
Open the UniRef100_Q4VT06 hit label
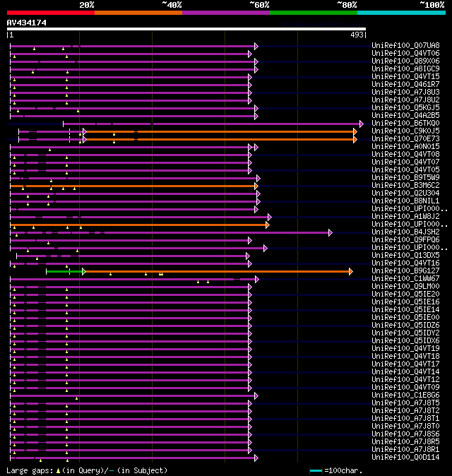tap(405, 54)
